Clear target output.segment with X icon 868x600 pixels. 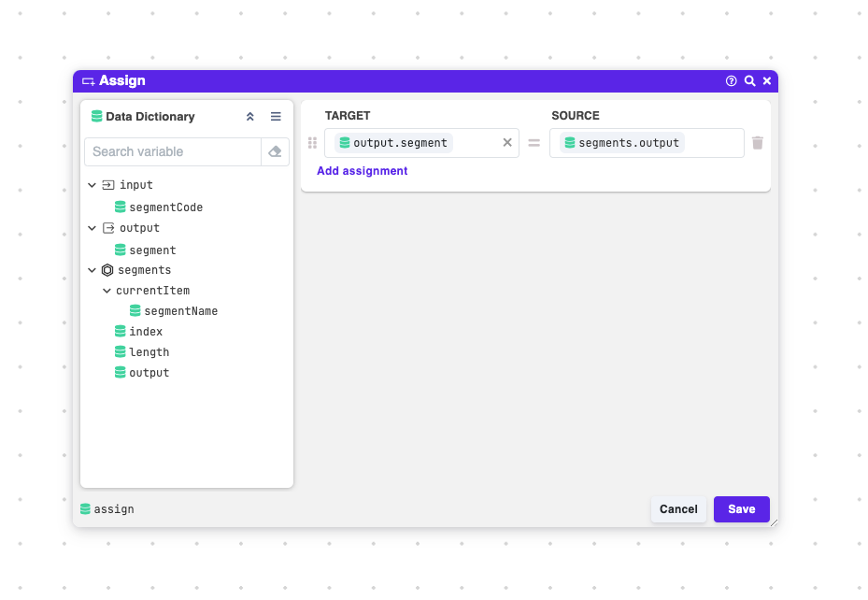(x=507, y=143)
